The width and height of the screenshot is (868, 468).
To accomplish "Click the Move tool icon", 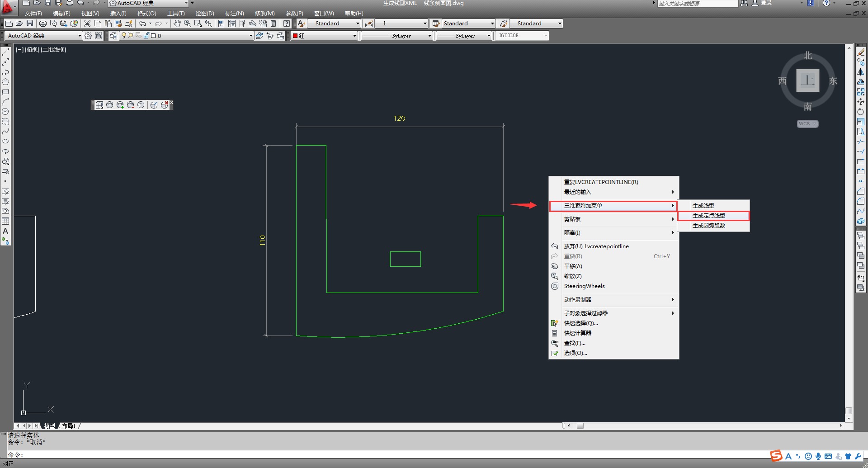I will (861, 102).
